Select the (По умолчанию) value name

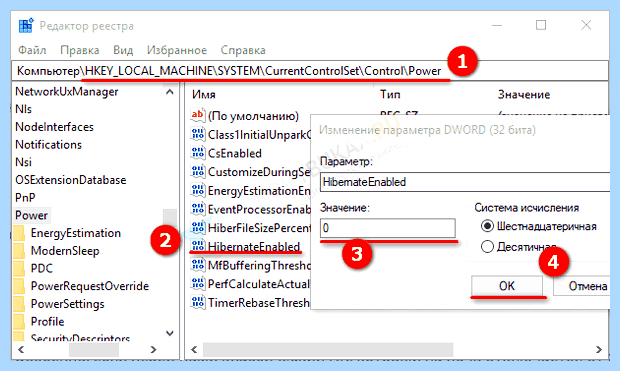(x=253, y=116)
